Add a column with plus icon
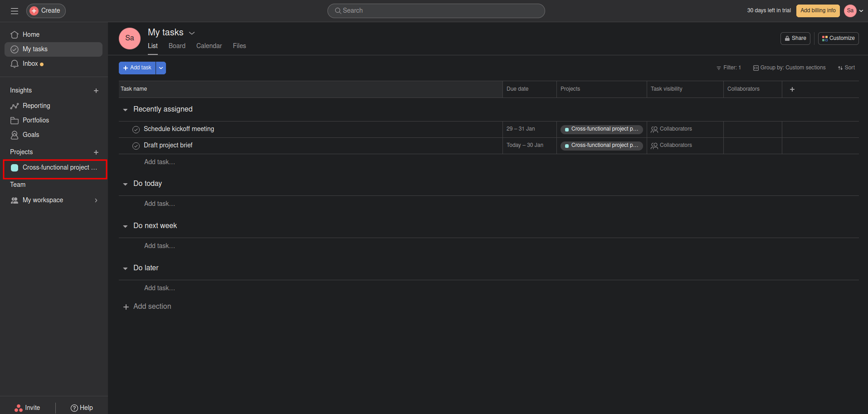 tap(792, 89)
